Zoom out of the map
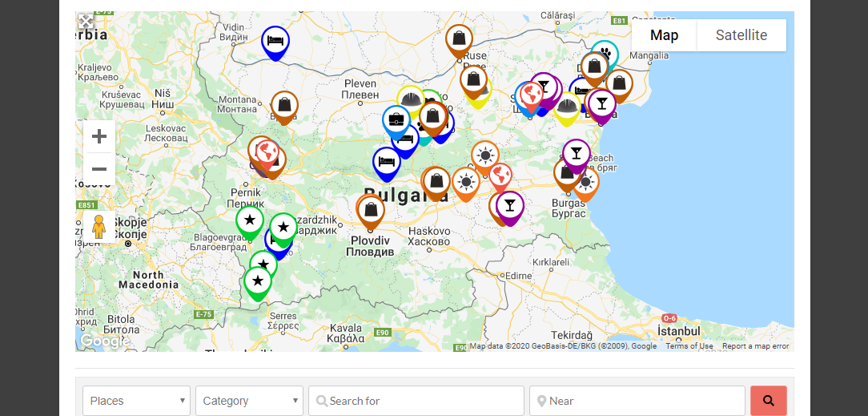Viewport: 868px width, 416px height. (x=99, y=169)
